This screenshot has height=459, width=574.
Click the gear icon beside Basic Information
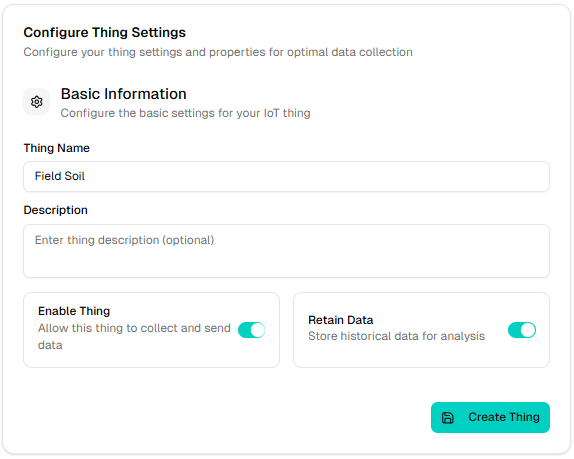(x=37, y=101)
